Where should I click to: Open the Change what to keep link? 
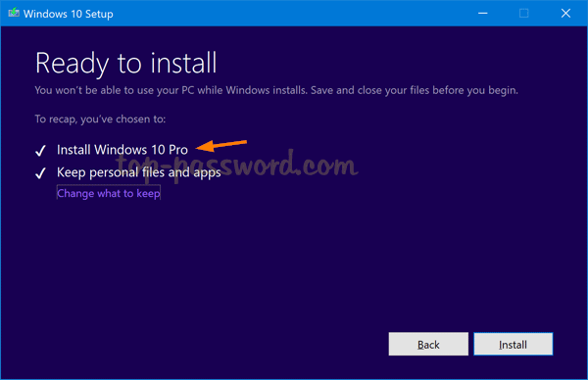(109, 193)
